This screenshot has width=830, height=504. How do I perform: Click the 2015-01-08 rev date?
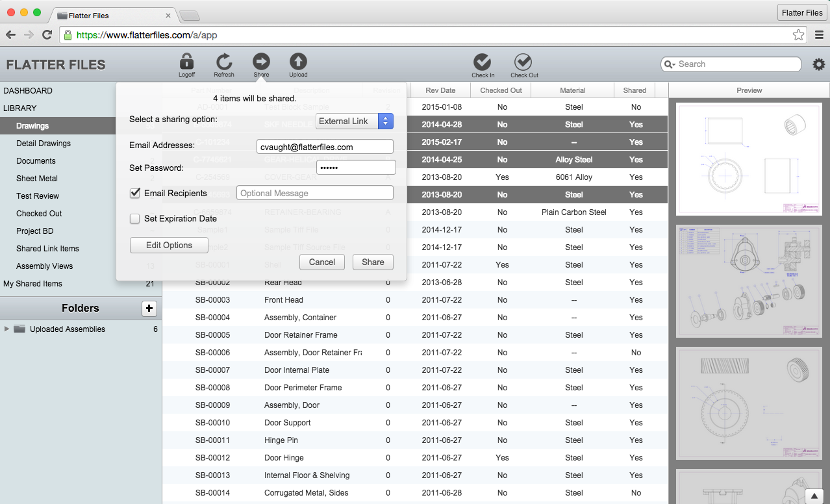pos(442,107)
